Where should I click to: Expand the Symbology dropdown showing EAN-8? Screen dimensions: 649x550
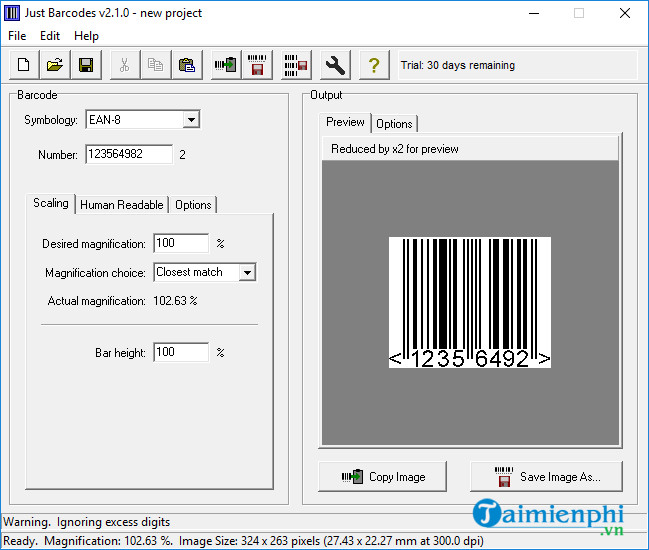[x=191, y=120]
